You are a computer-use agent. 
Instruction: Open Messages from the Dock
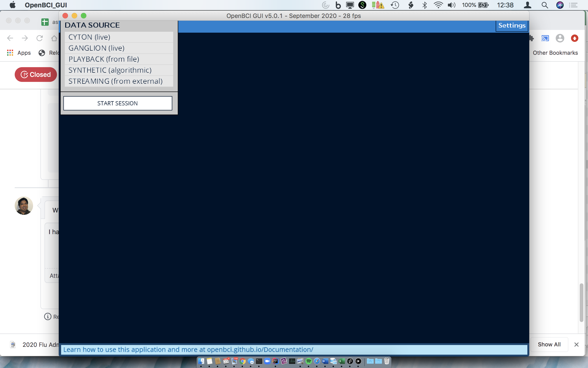pyautogui.click(x=251, y=361)
